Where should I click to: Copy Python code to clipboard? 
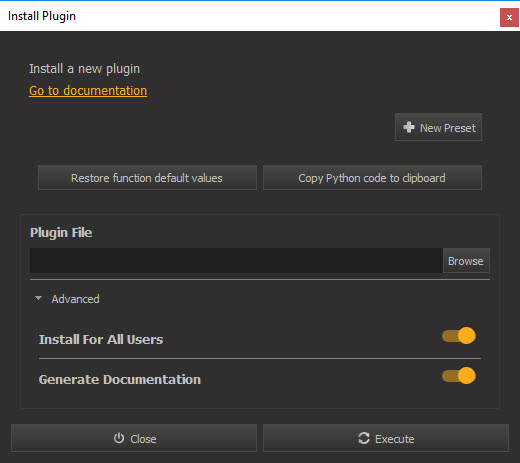click(372, 178)
